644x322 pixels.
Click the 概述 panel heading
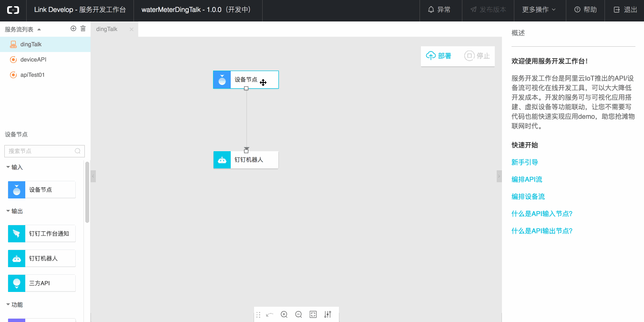point(518,33)
